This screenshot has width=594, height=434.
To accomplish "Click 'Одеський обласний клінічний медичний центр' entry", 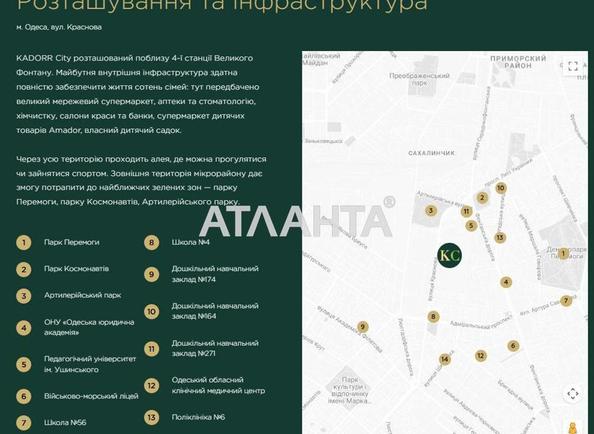I will [218, 385].
